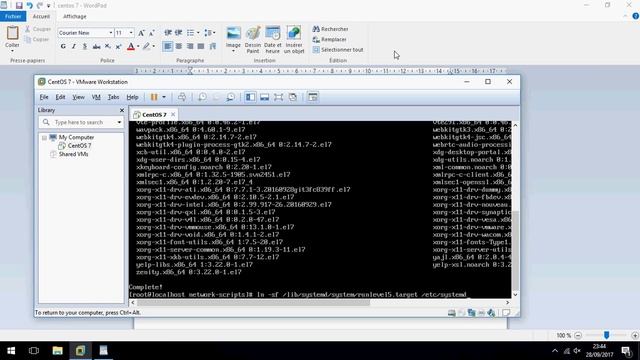
Task: Increase font size with the grow icon
Action: [141, 33]
